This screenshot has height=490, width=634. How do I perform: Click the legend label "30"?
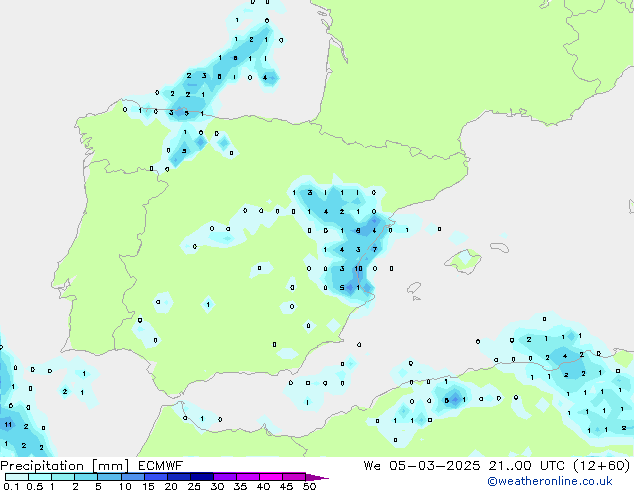pos(217,486)
